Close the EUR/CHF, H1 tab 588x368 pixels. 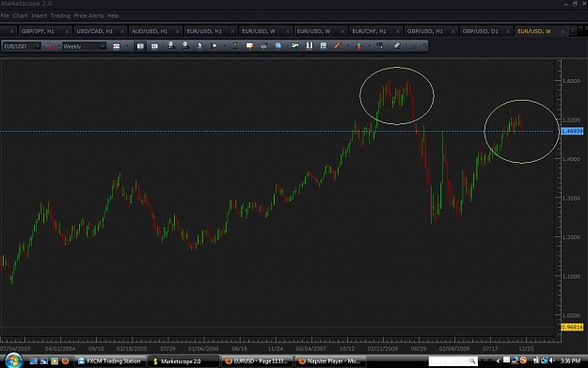click(398, 31)
